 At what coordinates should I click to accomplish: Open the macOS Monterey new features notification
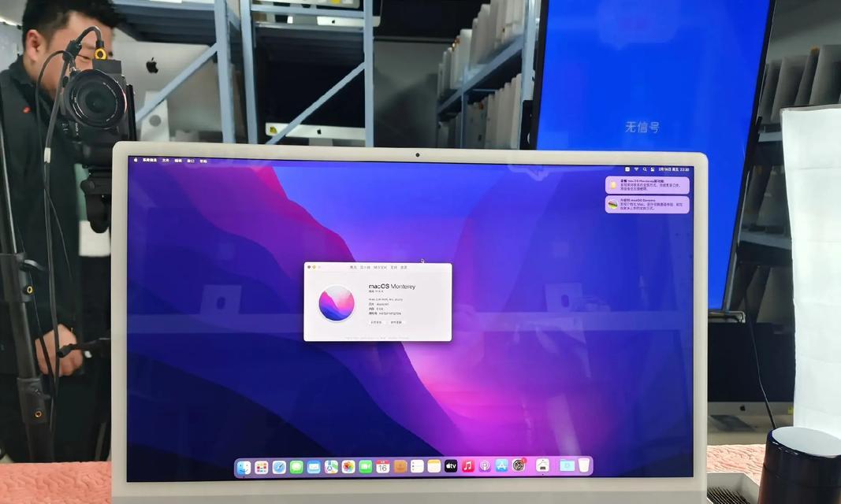[x=647, y=185]
